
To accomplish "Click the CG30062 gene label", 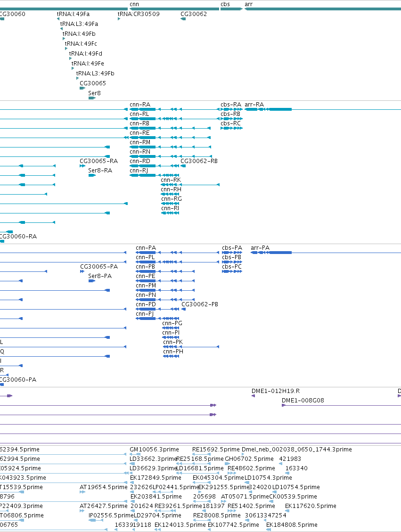I will coord(193,14).
